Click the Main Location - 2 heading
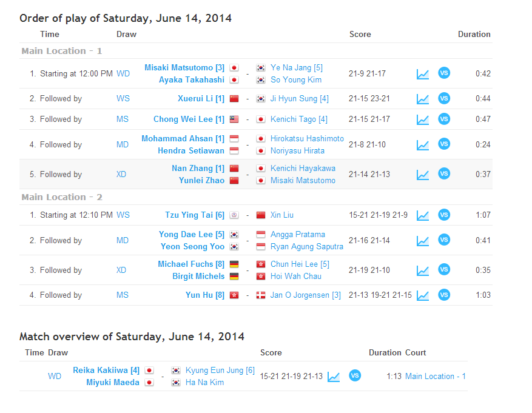Image resolution: width=532 pixels, height=413 pixels. 62,197
